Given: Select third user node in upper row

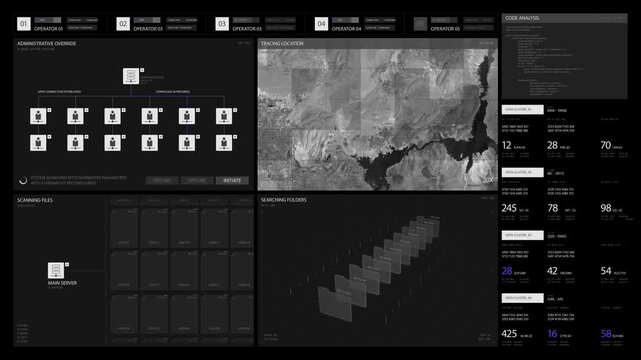Looking at the screenshot, I should [x=112, y=116].
